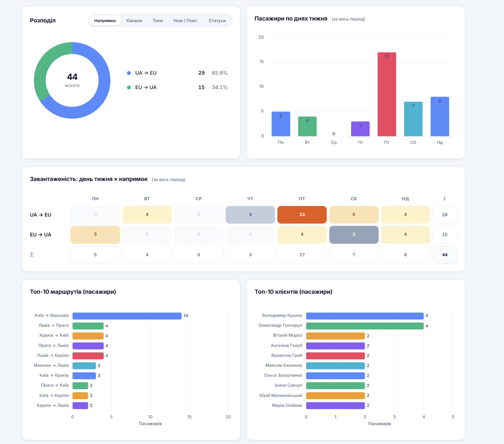504x444 pixels.
Task: Select the Олександр Гончарук client bar
Action: [365, 326]
